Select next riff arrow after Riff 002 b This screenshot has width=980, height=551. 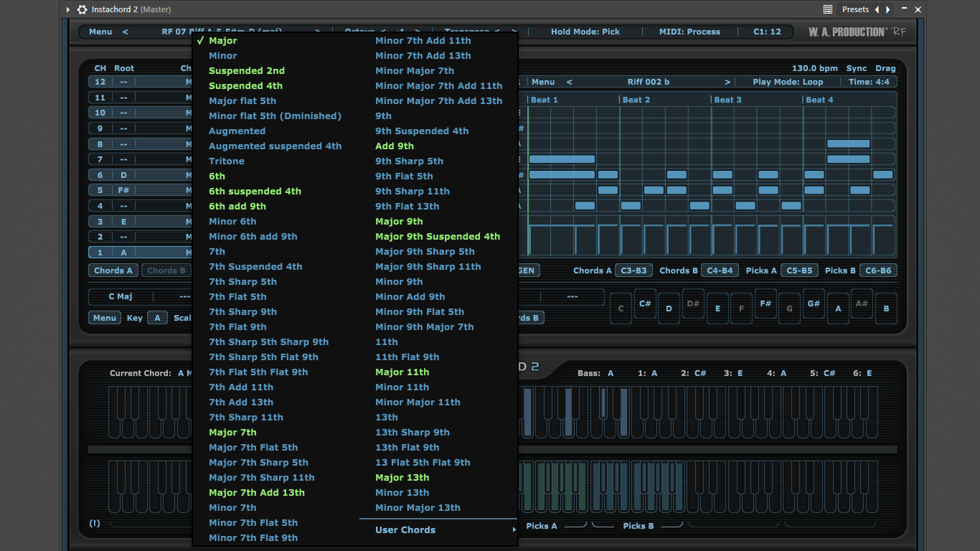pos(727,82)
